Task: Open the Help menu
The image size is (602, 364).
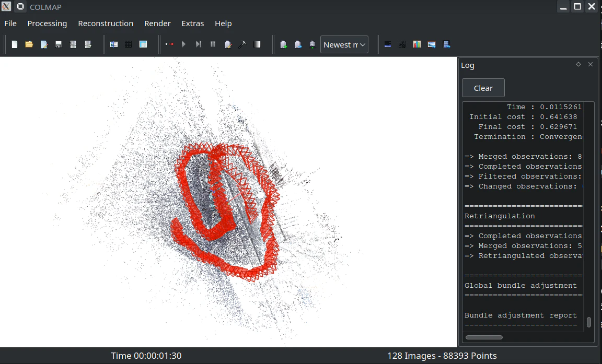Action: (x=223, y=24)
